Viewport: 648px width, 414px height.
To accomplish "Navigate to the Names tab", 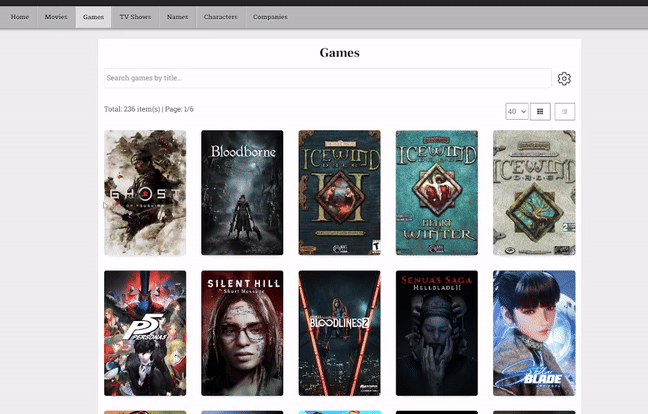I will pos(177,17).
